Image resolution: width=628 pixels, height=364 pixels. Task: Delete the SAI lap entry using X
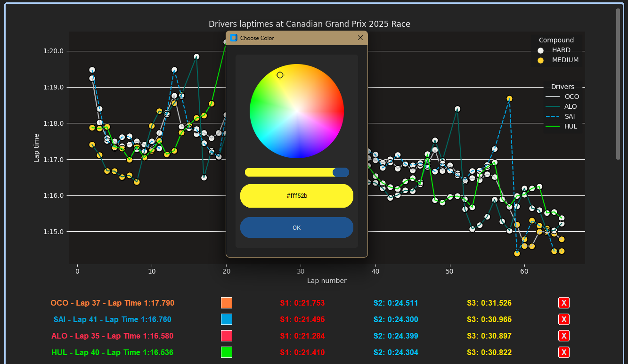pos(564,319)
